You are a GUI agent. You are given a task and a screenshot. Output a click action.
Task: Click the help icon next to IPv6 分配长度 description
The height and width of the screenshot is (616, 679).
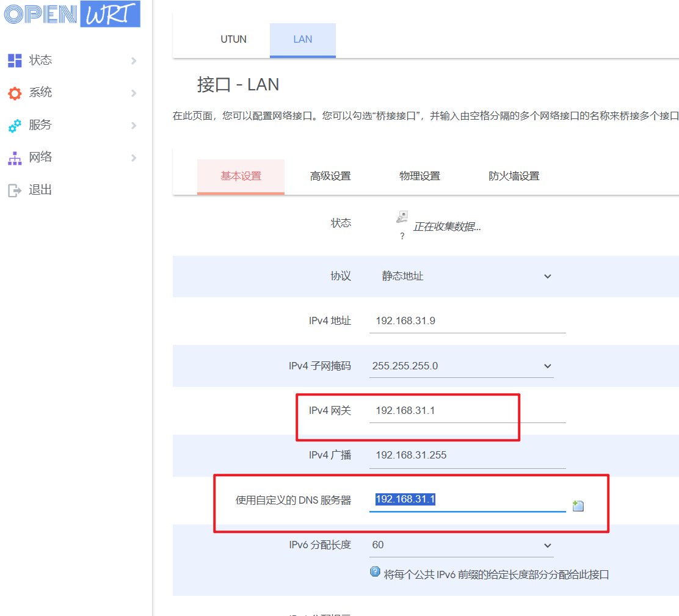(374, 573)
